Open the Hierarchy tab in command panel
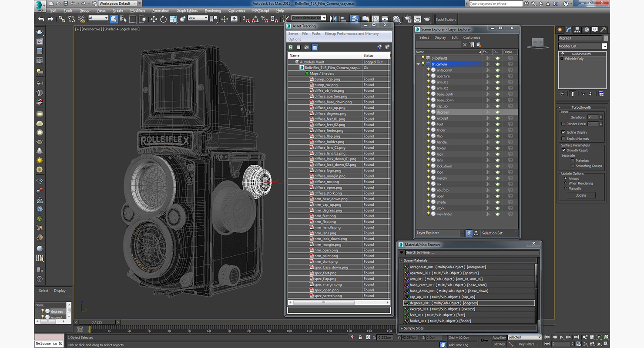Image resolution: width=644 pixels, height=348 pixels. [577, 30]
